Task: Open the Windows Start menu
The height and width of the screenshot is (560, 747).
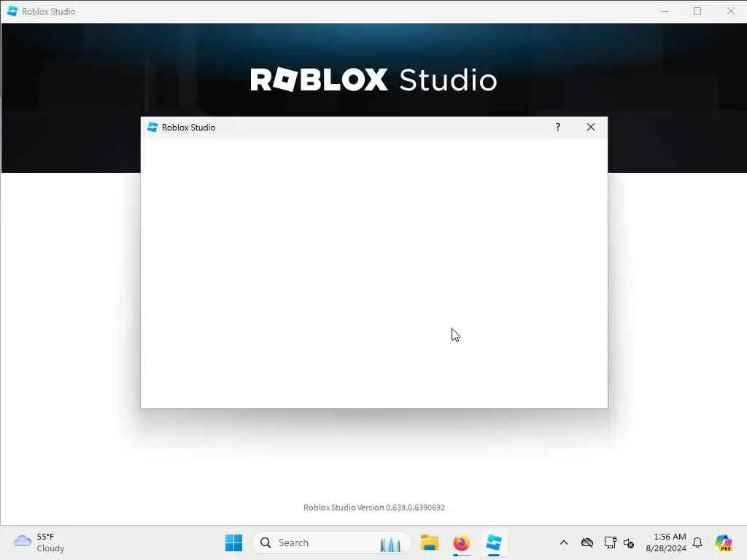Action: (x=234, y=542)
